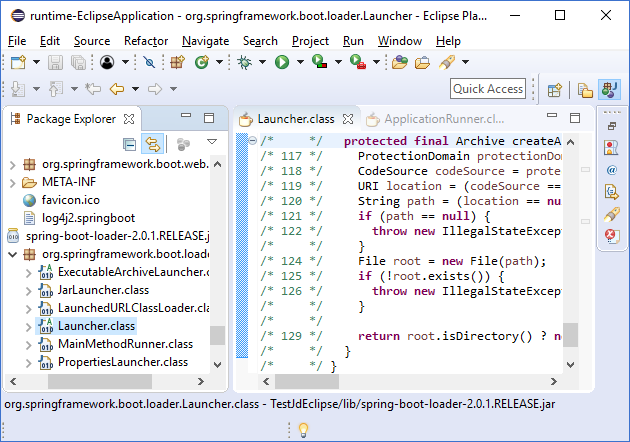Open Back navigation history dropdown
The width and height of the screenshot is (630, 442).
coord(135,89)
